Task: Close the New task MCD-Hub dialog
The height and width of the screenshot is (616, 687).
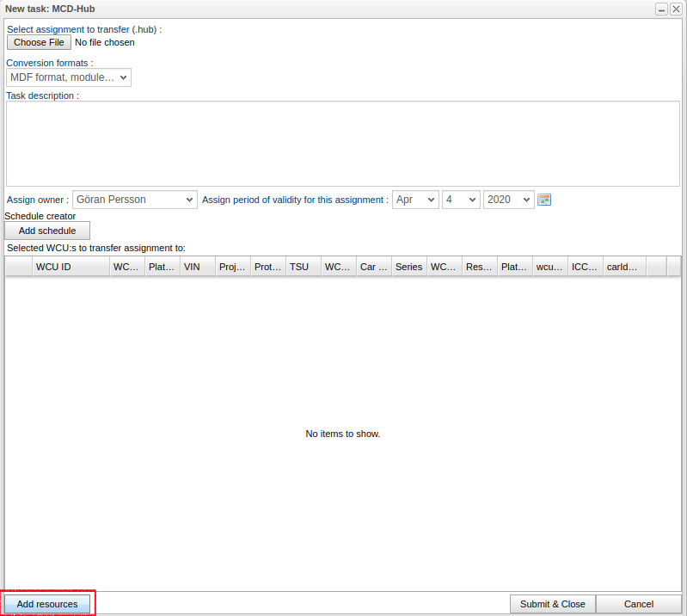Action: [x=676, y=9]
